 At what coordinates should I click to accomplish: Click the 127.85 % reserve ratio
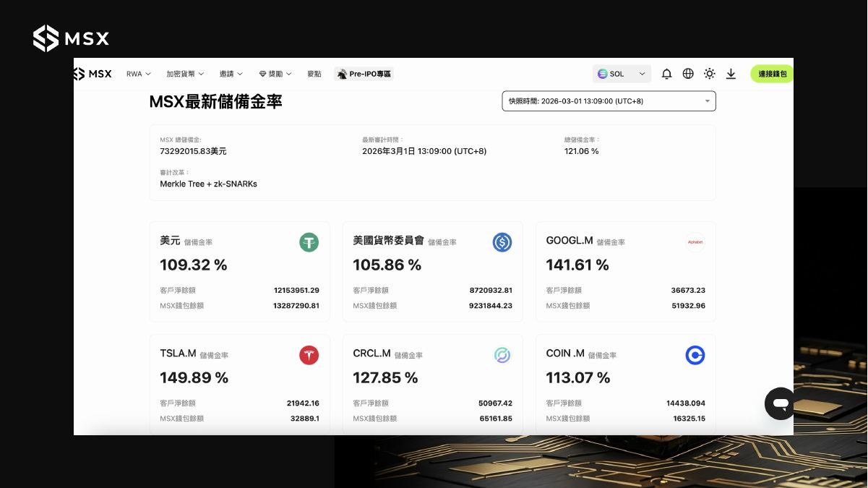[x=385, y=378]
